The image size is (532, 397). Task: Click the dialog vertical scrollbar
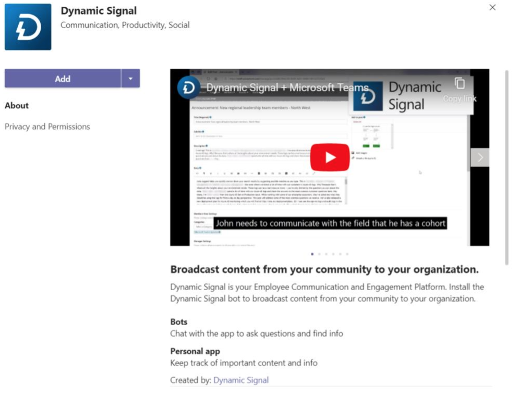click(x=506, y=167)
